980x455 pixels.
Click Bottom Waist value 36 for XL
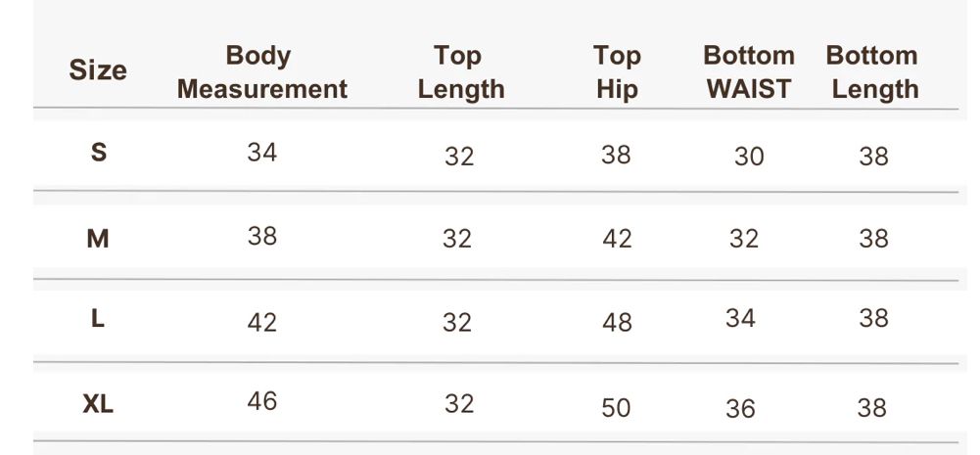[740, 409]
